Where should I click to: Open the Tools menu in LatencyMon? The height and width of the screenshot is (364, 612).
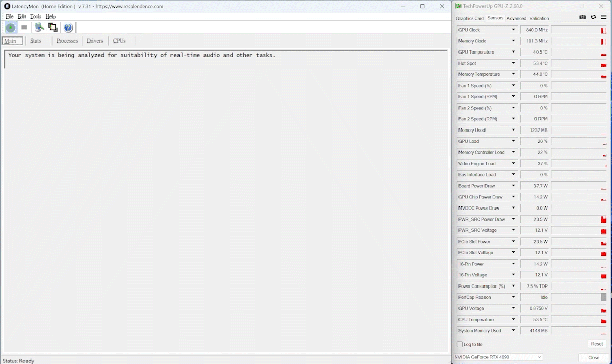click(x=35, y=16)
